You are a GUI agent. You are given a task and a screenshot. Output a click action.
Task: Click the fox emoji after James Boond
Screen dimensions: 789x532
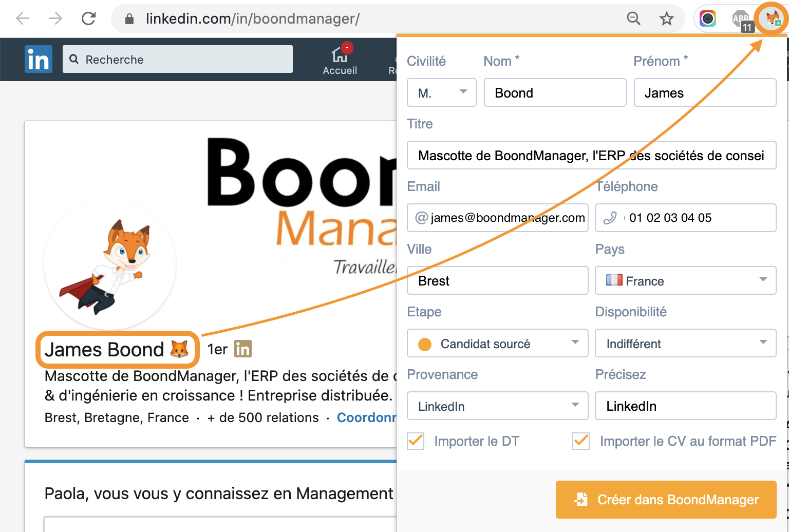click(179, 349)
